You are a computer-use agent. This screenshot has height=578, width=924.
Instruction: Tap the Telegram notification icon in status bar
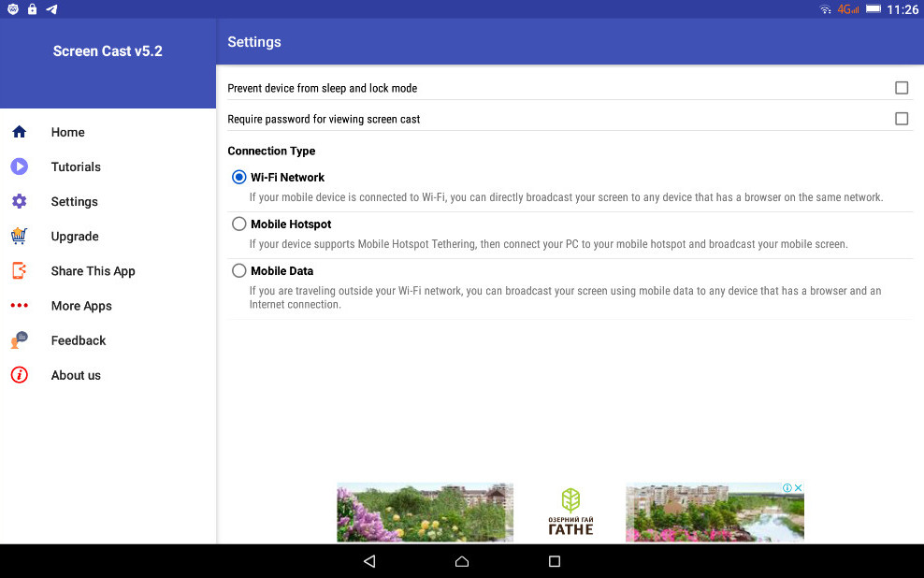pyautogui.click(x=51, y=8)
